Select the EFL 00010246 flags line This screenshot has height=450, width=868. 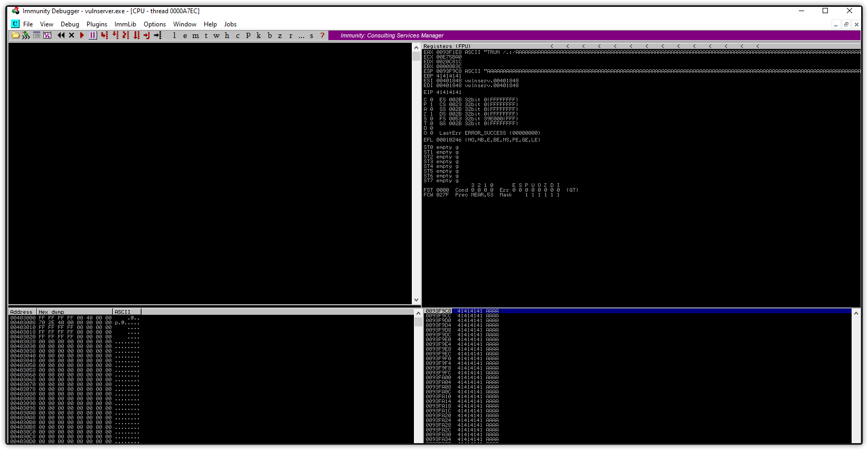tap(482, 140)
